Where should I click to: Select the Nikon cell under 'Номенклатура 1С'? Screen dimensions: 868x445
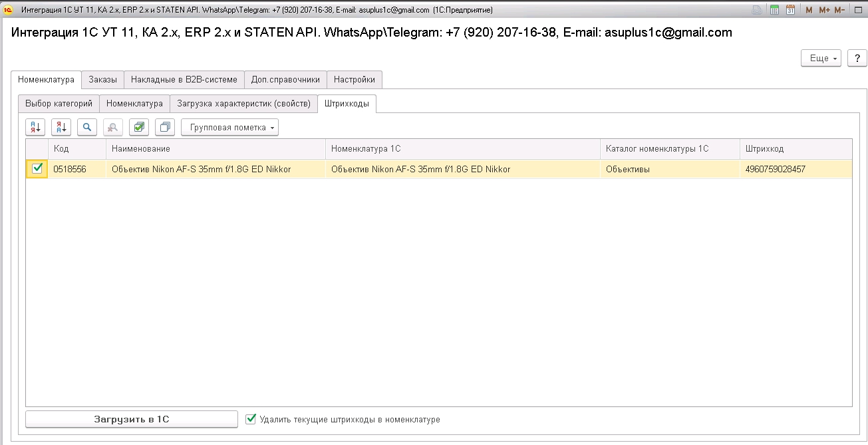click(463, 169)
